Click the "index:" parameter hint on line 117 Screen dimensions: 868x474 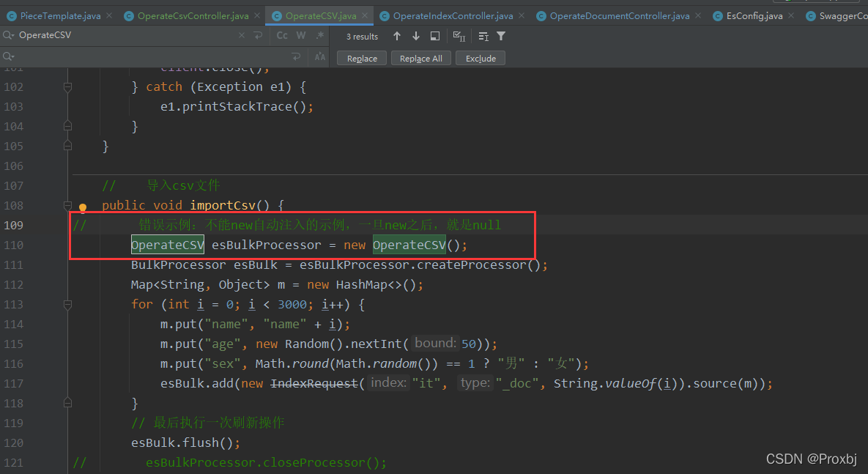tap(388, 382)
